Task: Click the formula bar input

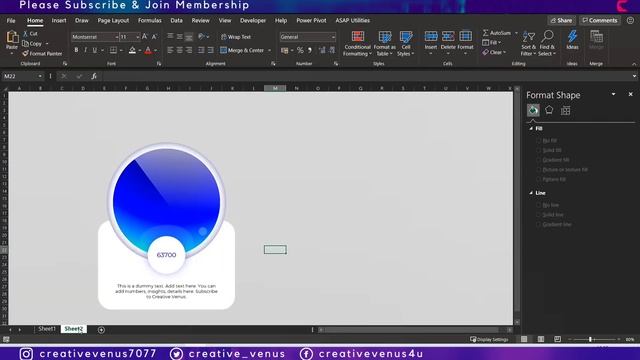Action: tap(366, 76)
